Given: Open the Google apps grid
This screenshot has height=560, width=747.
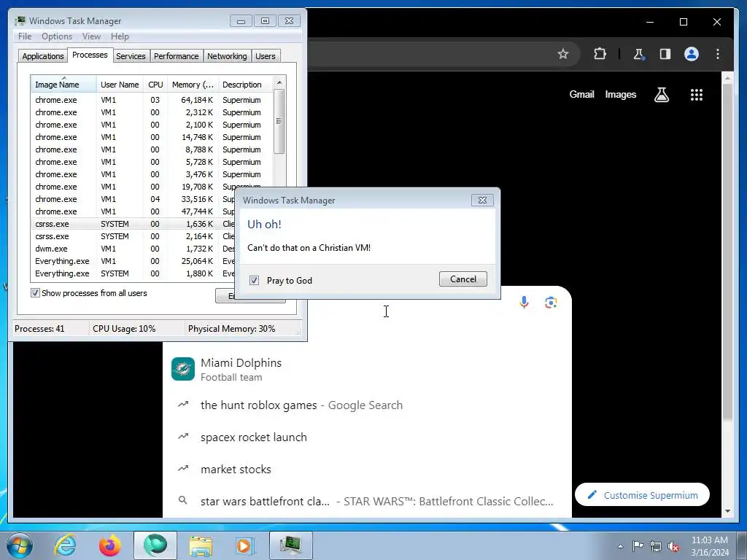Looking at the screenshot, I should (x=697, y=94).
